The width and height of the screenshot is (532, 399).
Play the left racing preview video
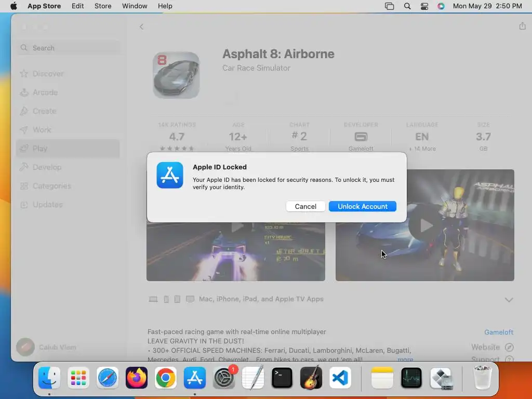click(x=237, y=227)
